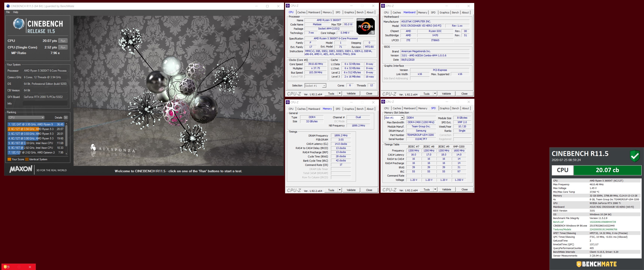644x270 pixels.
Task: Click Validate in the CPU-Z Mainboard window
Action: point(446,94)
